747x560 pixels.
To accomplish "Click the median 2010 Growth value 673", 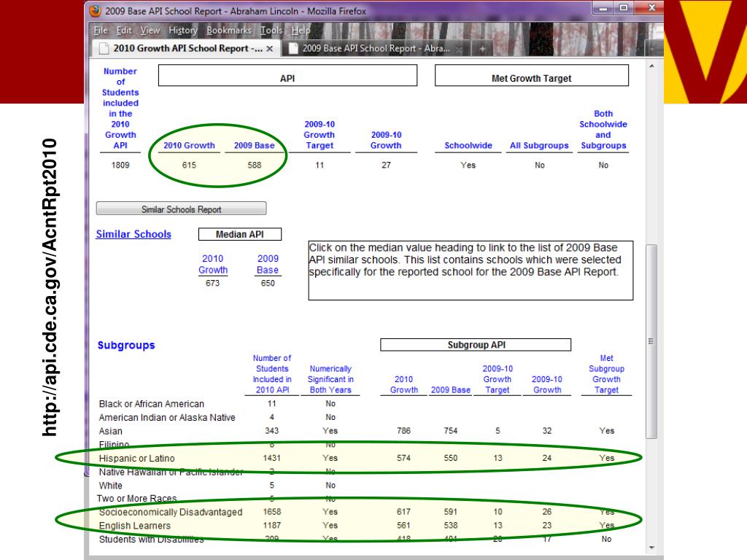I will pos(212,284).
